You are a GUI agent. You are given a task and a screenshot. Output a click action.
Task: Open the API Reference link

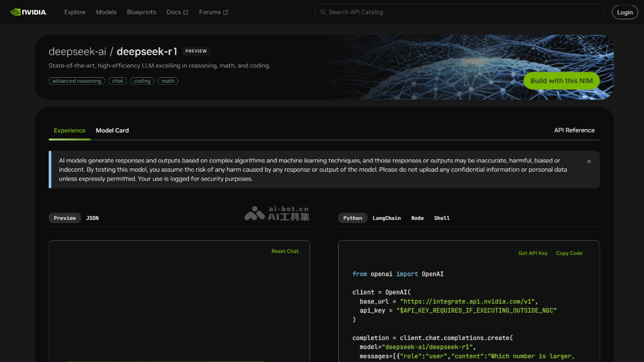[574, 130]
